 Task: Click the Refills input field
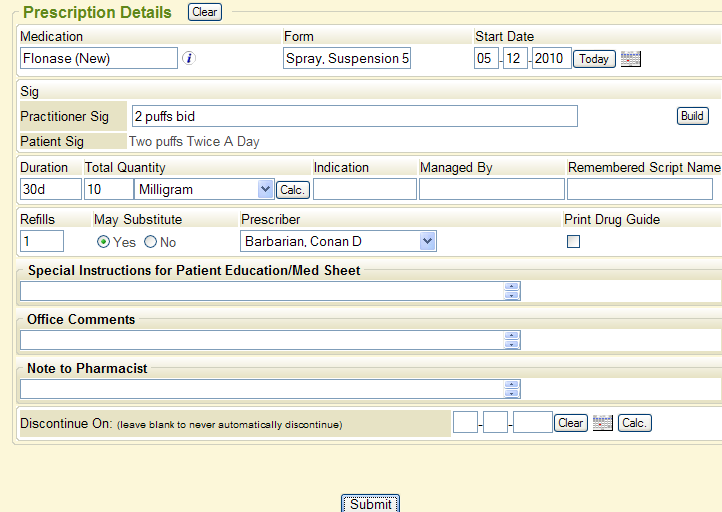(42, 241)
